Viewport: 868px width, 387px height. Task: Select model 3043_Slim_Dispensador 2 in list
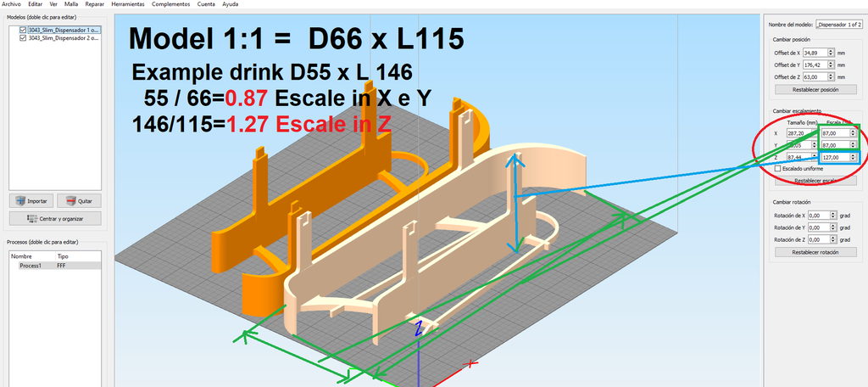64,38
